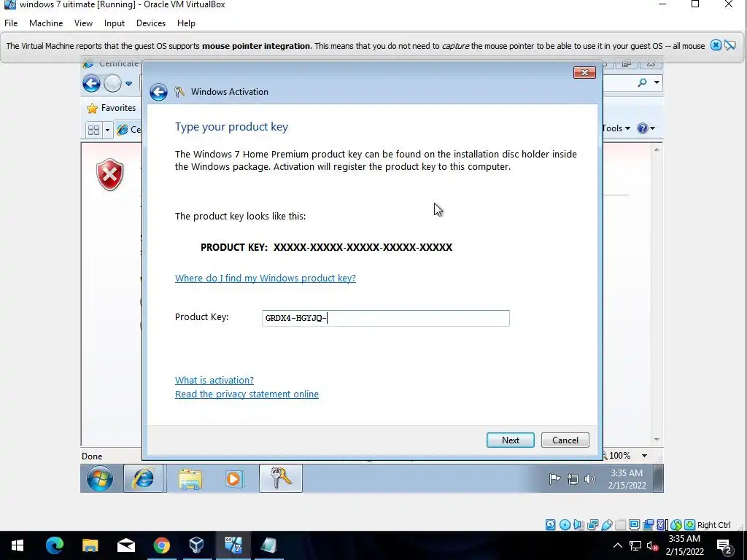Open host notification center with 2 notifications
The width and height of the screenshot is (747, 560).
[x=724, y=545]
